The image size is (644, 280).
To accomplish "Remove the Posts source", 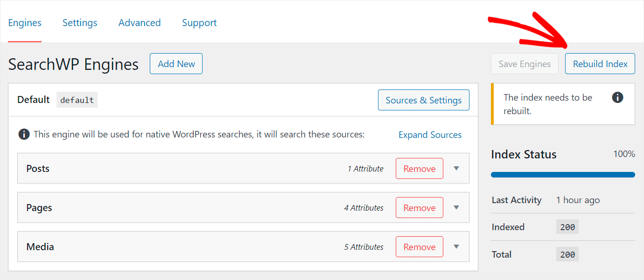I will [x=420, y=169].
